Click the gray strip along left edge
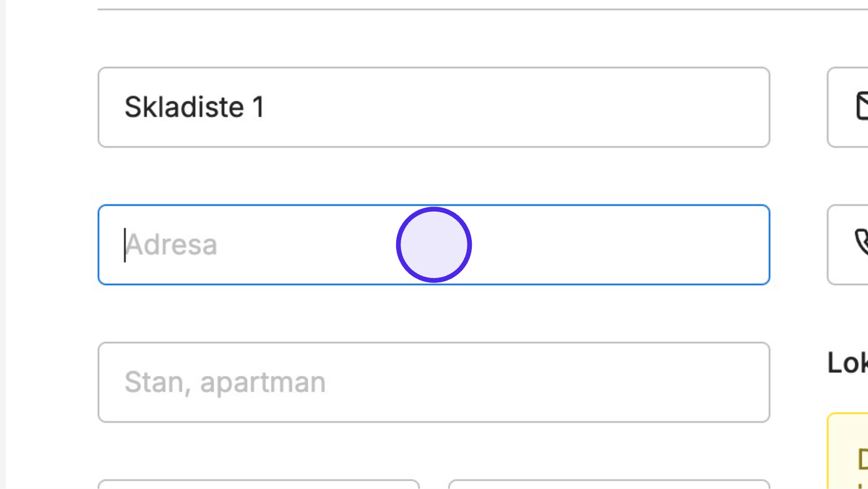The image size is (868, 489). 3,245
